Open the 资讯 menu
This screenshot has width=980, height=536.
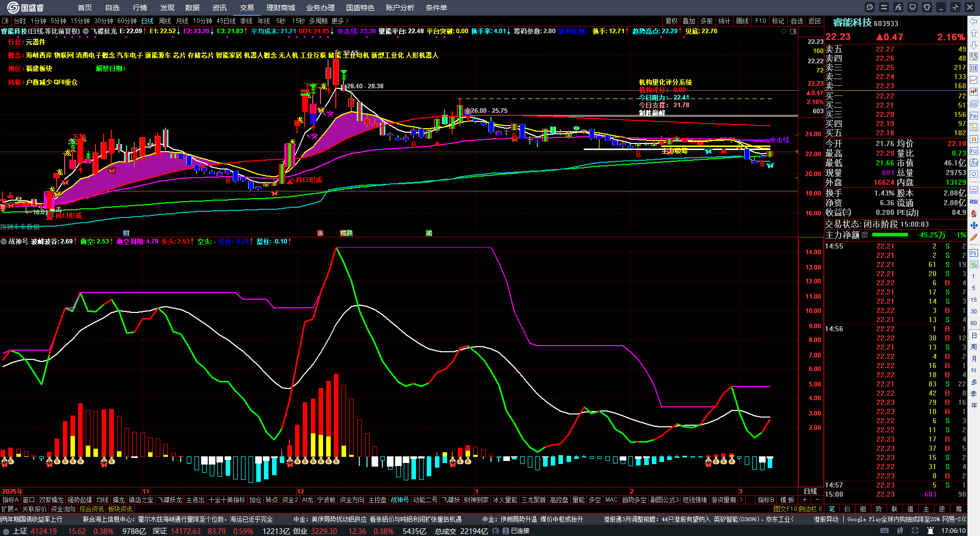click(219, 8)
